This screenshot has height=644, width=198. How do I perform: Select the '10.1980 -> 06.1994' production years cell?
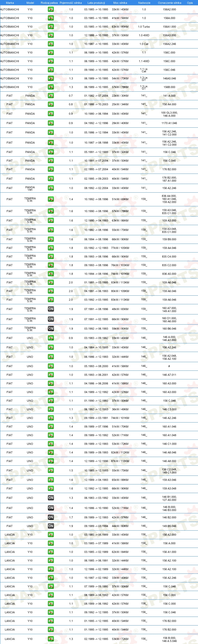[96, 114]
